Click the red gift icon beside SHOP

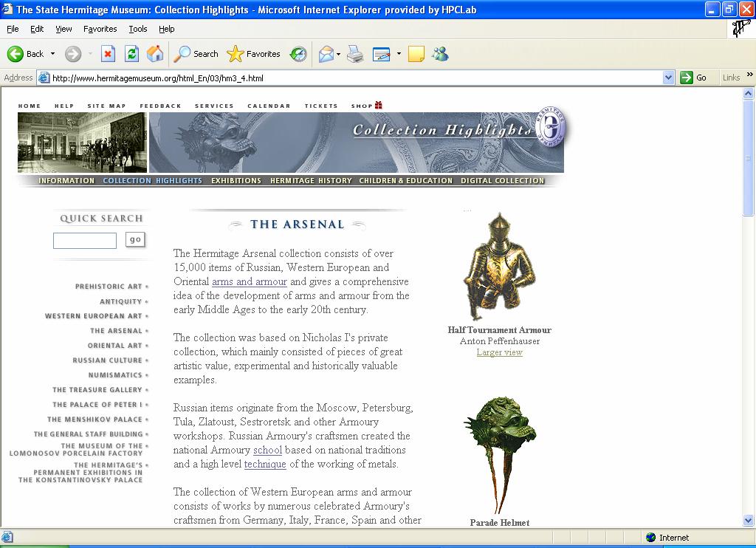[379, 105]
